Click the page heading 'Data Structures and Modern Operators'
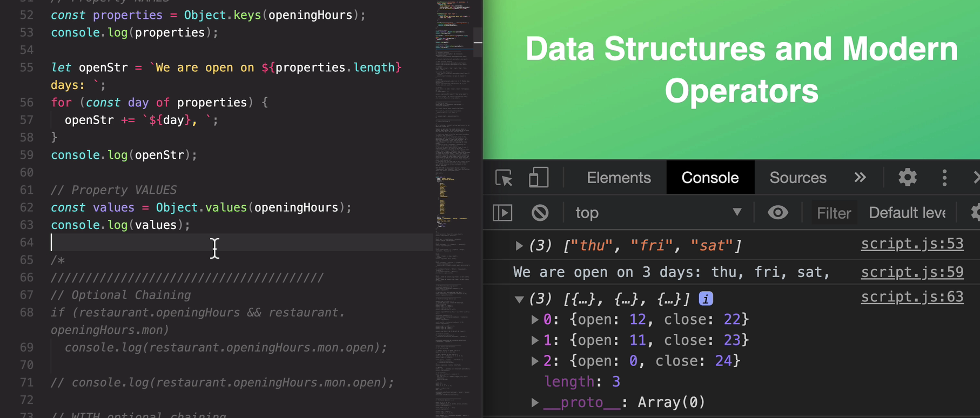Viewport: 980px width, 418px height. pyautogui.click(x=741, y=70)
